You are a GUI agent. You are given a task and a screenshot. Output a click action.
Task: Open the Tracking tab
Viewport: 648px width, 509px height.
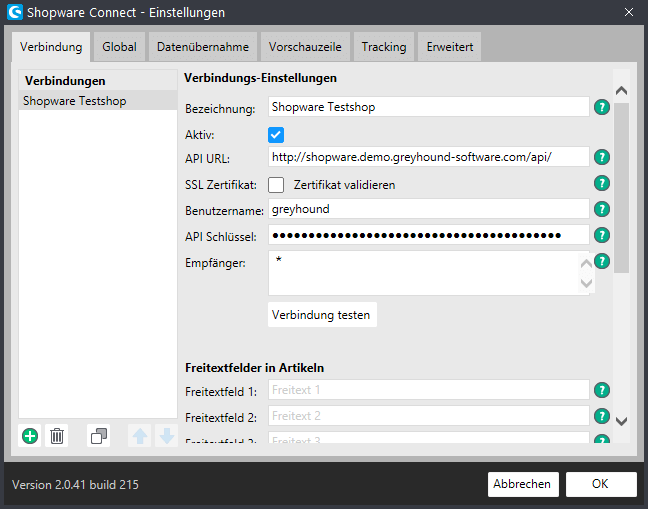(x=384, y=47)
